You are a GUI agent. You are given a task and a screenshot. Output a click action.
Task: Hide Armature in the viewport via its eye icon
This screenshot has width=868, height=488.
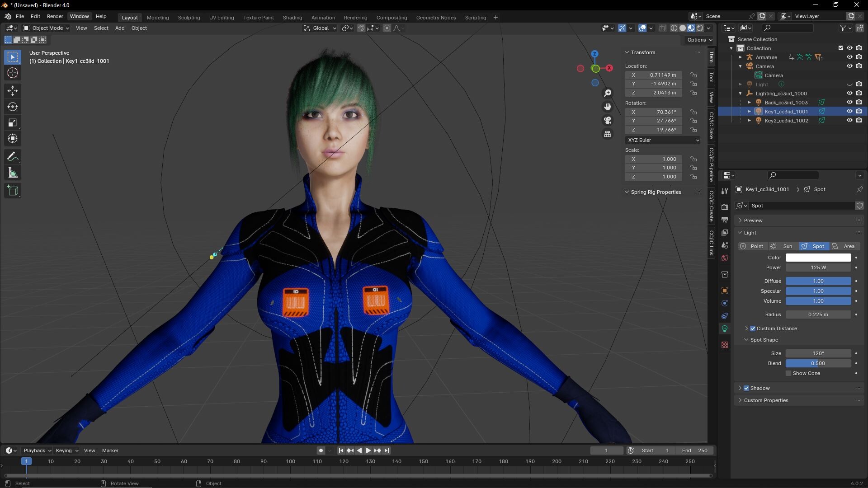click(849, 57)
